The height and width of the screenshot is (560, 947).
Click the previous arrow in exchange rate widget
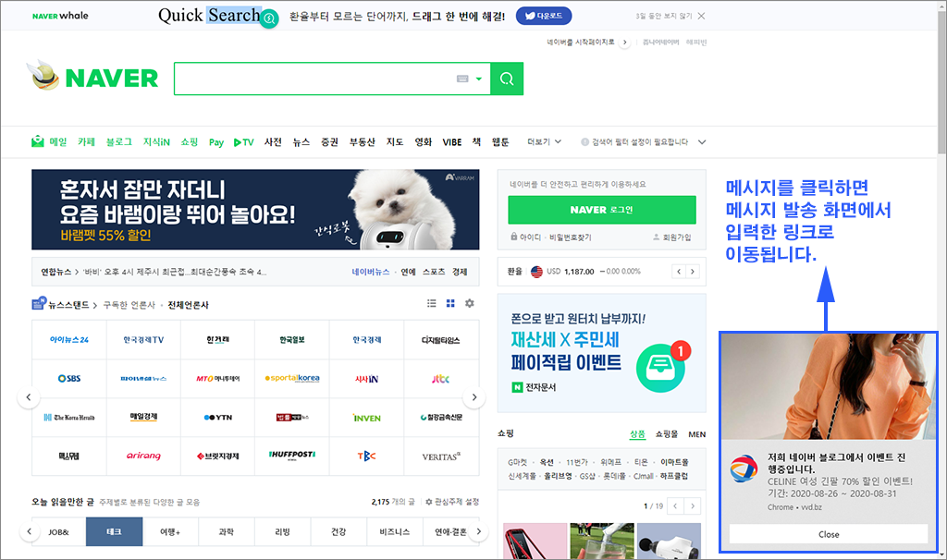[x=679, y=272]
